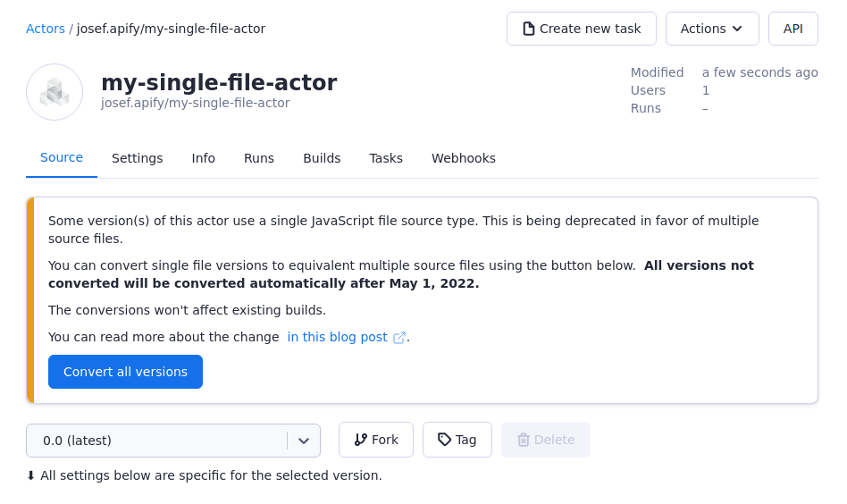Click the disabled Delete button

[x=546, y=440]
